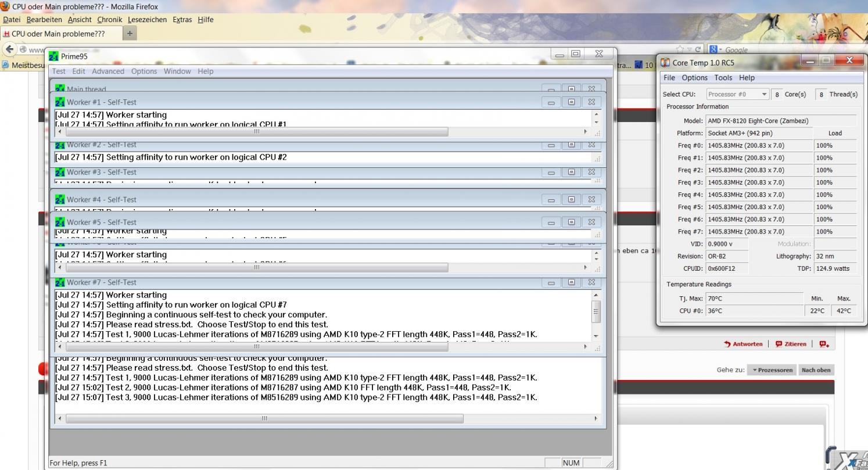The height and width of the screenshot is (470, 868).
Task: Bookmark this page with the star icon
Action: coord(680,50)
